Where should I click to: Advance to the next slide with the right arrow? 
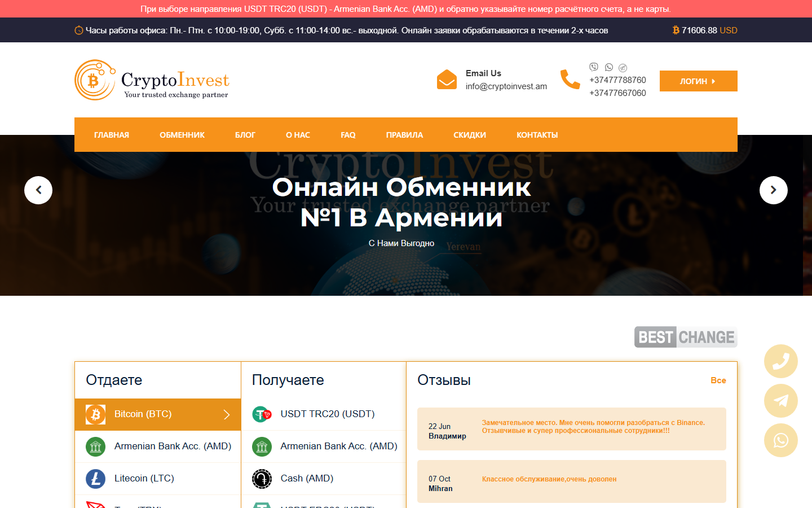pos(774,190)
